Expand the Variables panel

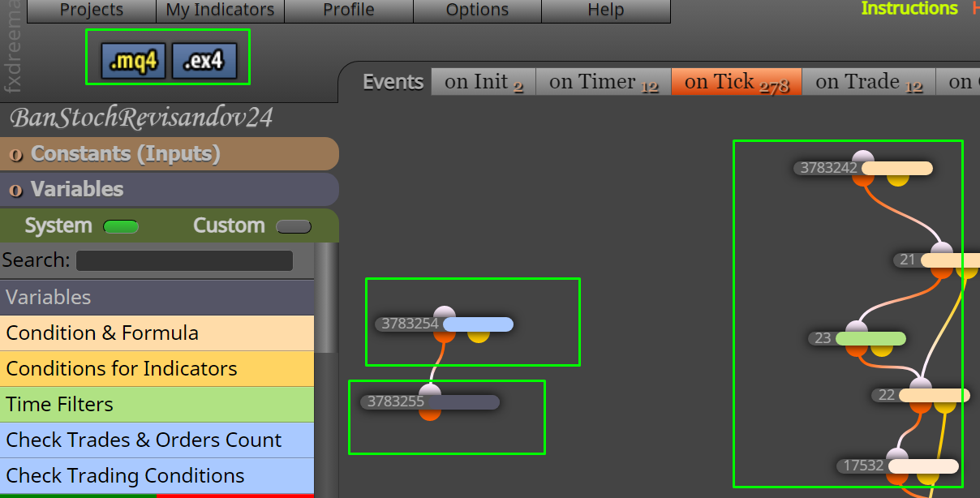tap(169, 190)
